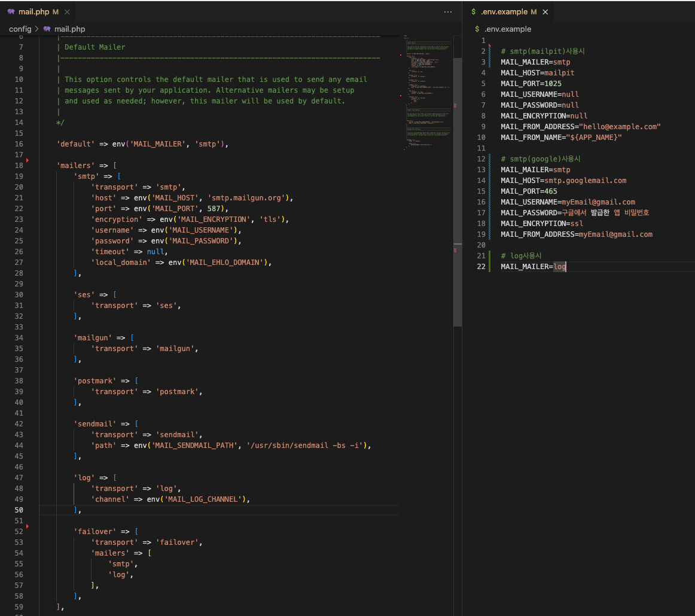Viewport: 695px width, 616px height.
Task: Click the '# smtp(mailpit)' comment line
Action: click(542, 51)
